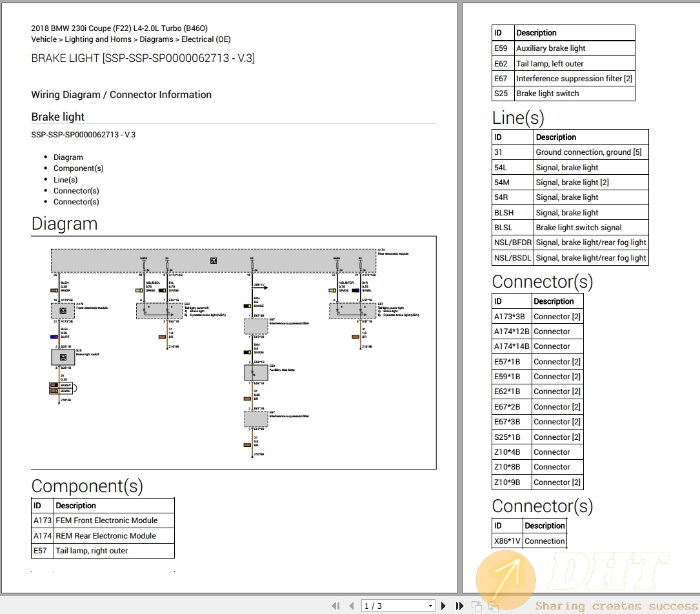The image size is (700, 614).
Task: Click the 'Brake light switch' description cell
Action: tap(575, 94)
